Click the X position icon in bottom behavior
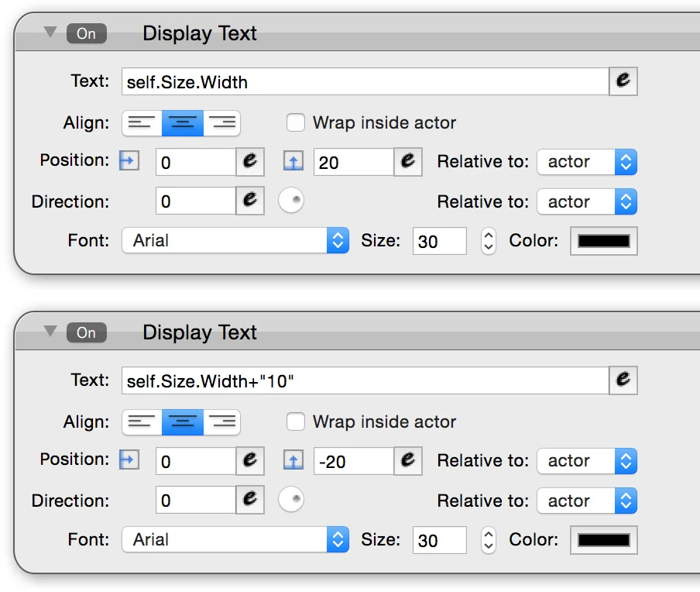Viewport: 700px width, 592px height. pos(129,459)
